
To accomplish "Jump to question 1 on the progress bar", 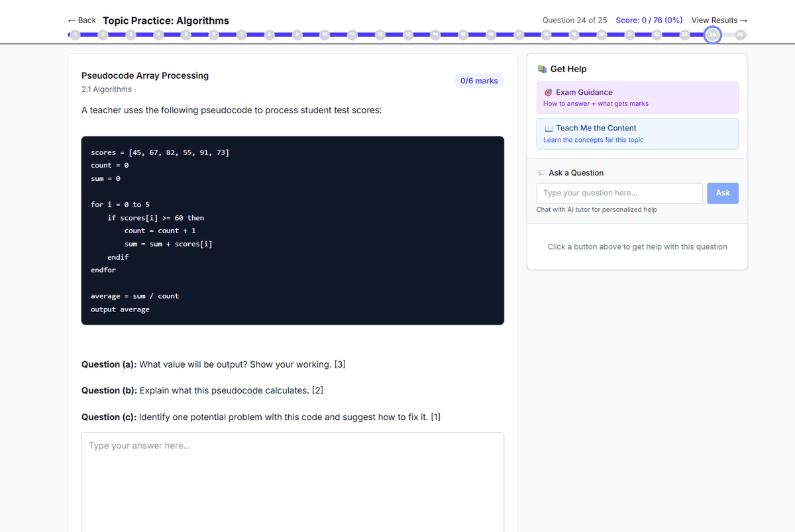I will 75,34.
